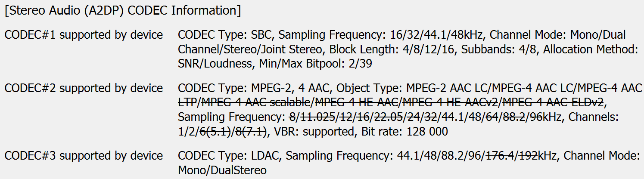Select the CODEC#2 supported by device label
644x179 pixels.
(84, 89)
